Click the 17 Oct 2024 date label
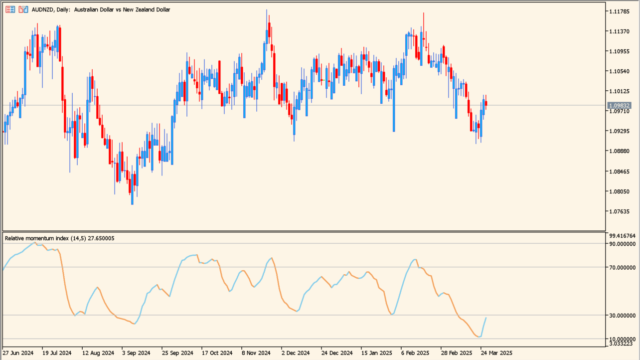 coord(217,353)
